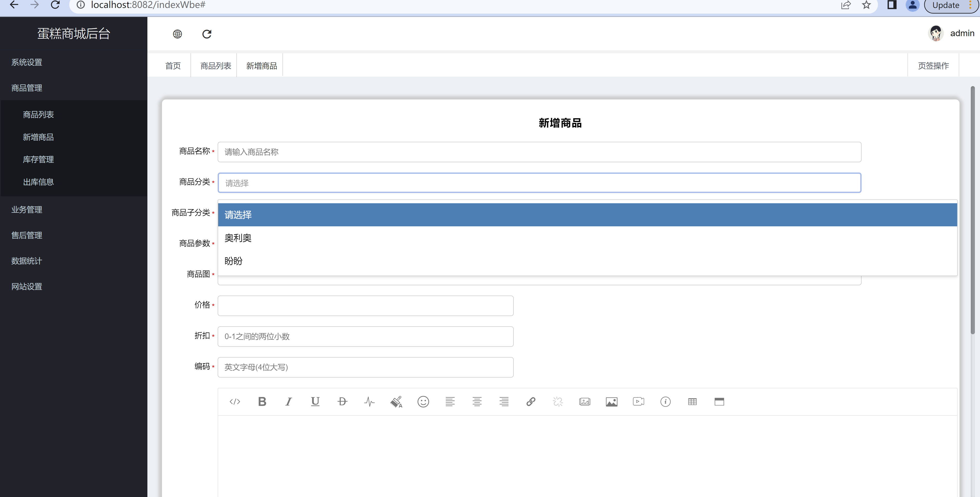Click the pulse-line icon in editor toolbar

[369, 402]
